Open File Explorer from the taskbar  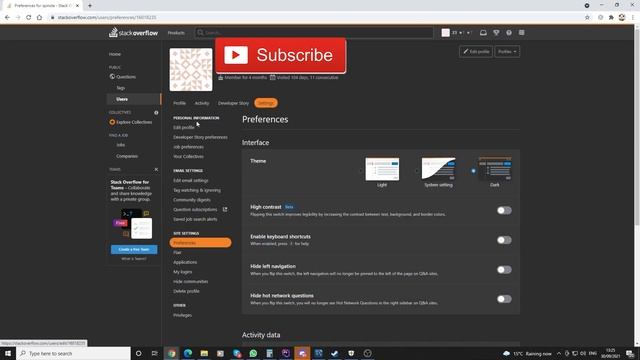(204, 353)
